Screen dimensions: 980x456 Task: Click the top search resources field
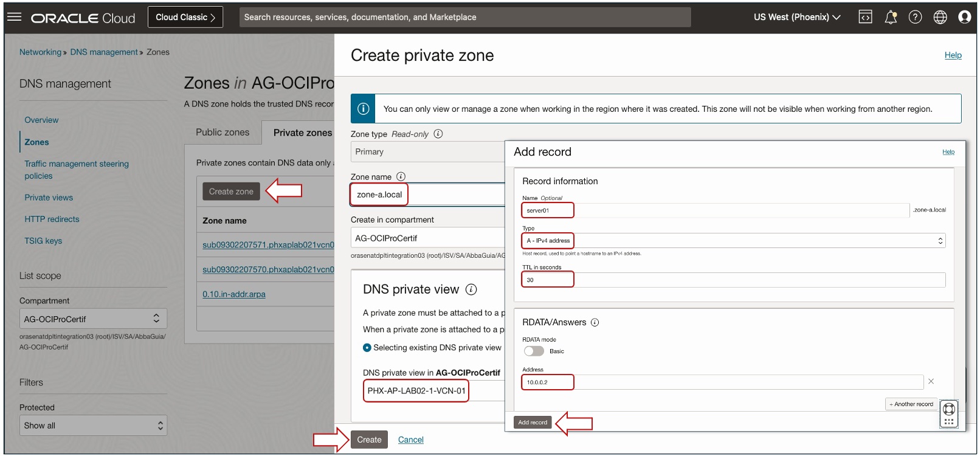click(x=465, y=17)
